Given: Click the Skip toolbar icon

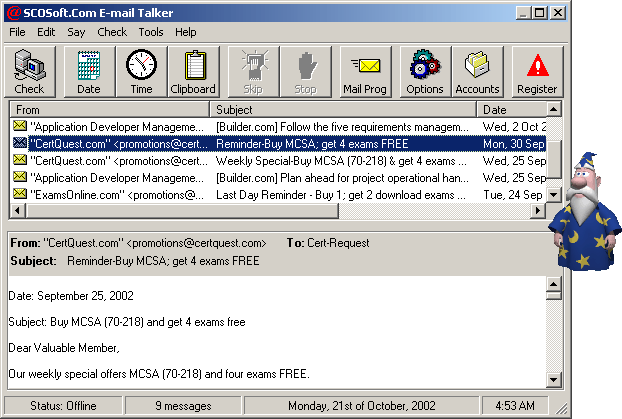Looking at the screenshot, I should tap(253, 72).
